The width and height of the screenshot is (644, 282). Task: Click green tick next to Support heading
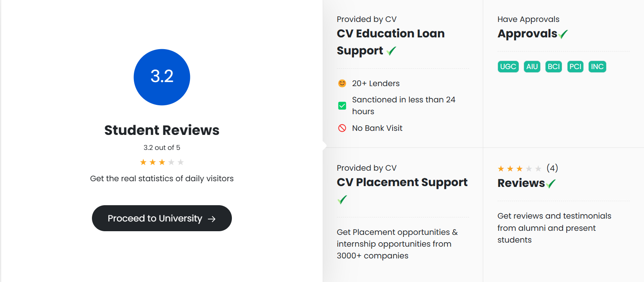coord(391,51)
